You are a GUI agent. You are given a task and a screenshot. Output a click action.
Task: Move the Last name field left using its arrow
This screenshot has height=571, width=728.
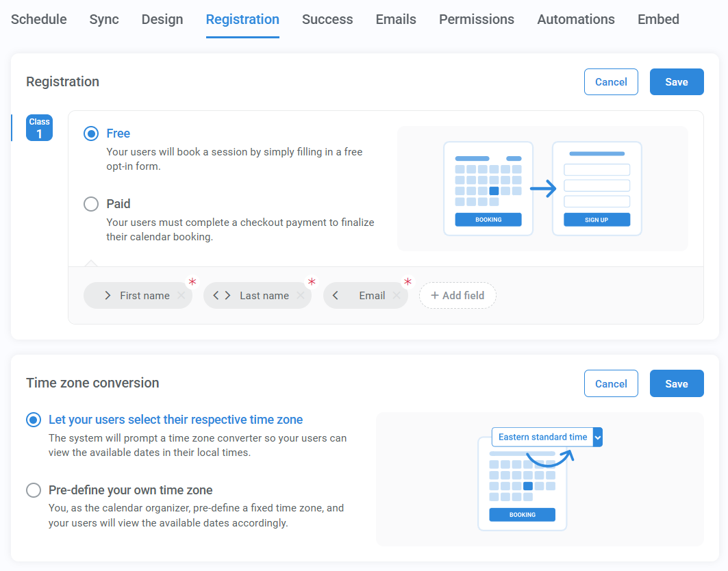pos(216,295)
